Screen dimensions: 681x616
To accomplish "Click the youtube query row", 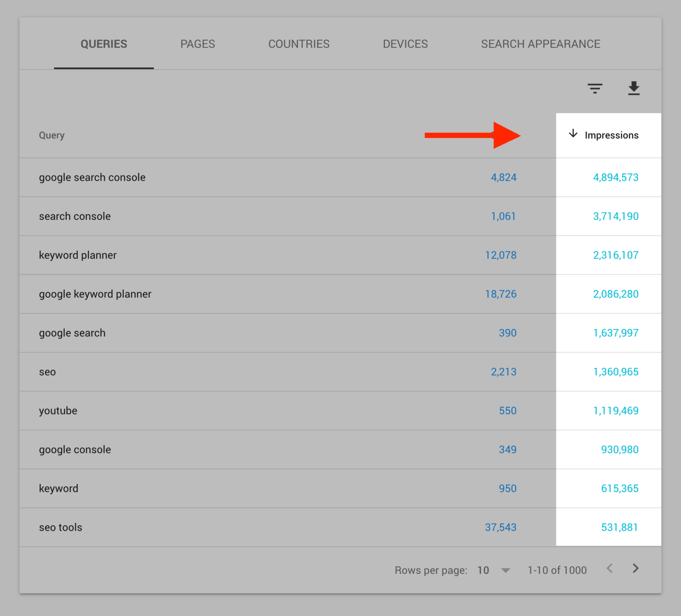I will click(x=340, y=411).
